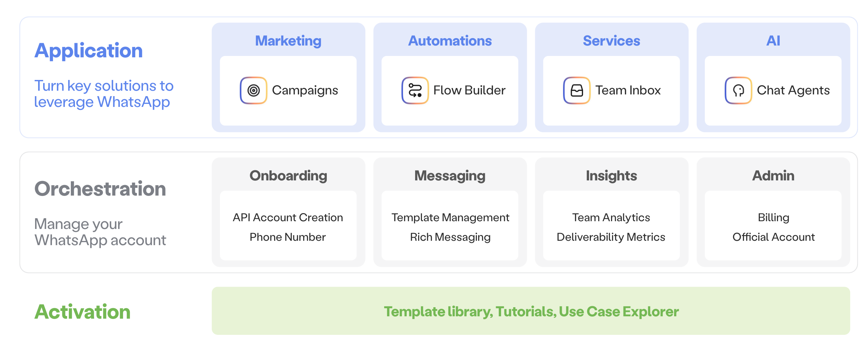Select the Marketing heading
This screenshot has height=348, width=868.
pos(288,41)
